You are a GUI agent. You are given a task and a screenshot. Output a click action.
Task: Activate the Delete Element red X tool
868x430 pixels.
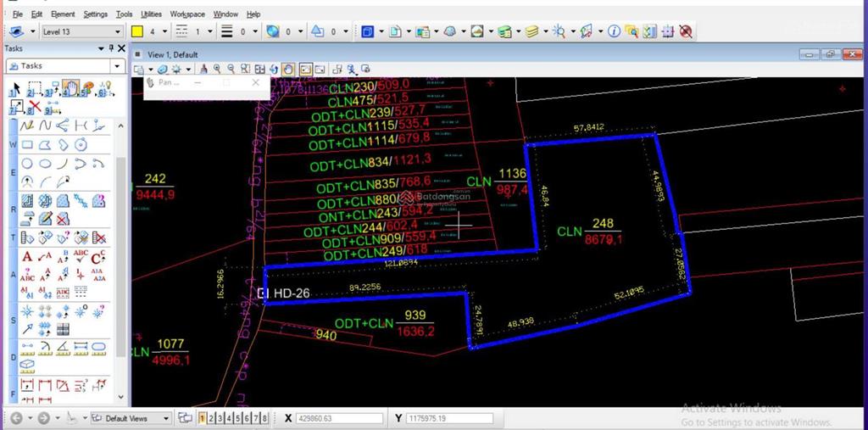35,106
